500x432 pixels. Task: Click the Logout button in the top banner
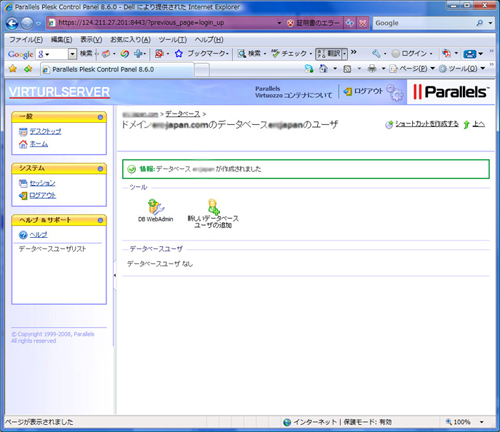tap(364, 91)
